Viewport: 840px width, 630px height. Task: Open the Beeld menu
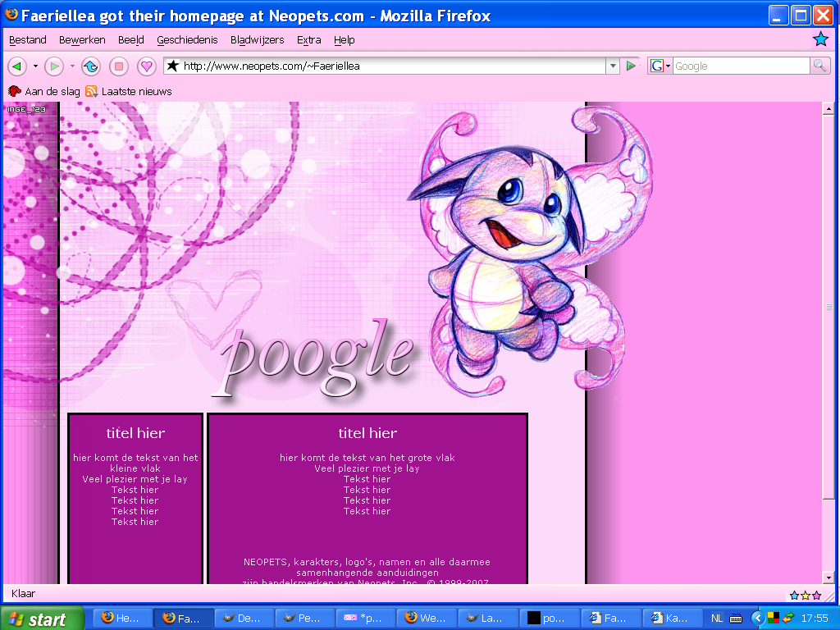pyautogui.click(x=131, y=39)
